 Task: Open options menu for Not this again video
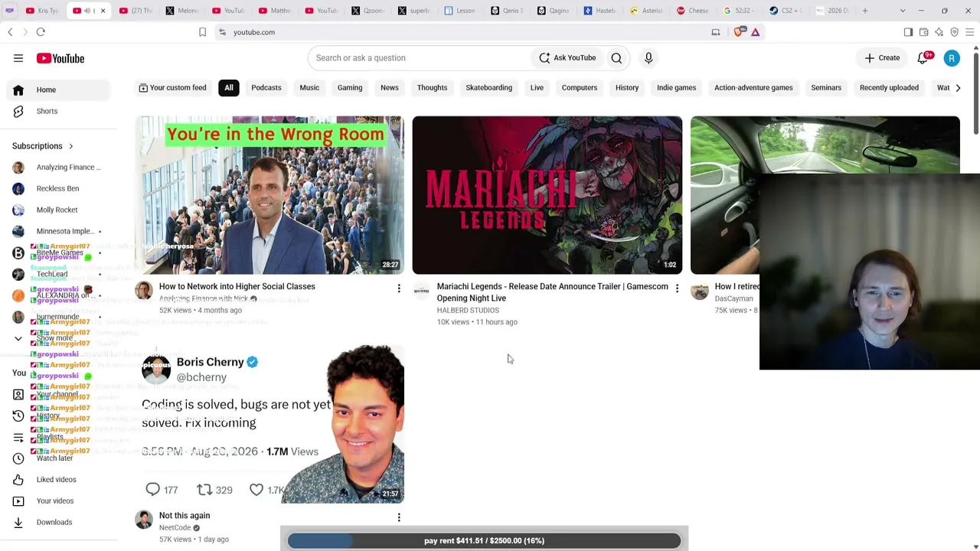(399, 518)
